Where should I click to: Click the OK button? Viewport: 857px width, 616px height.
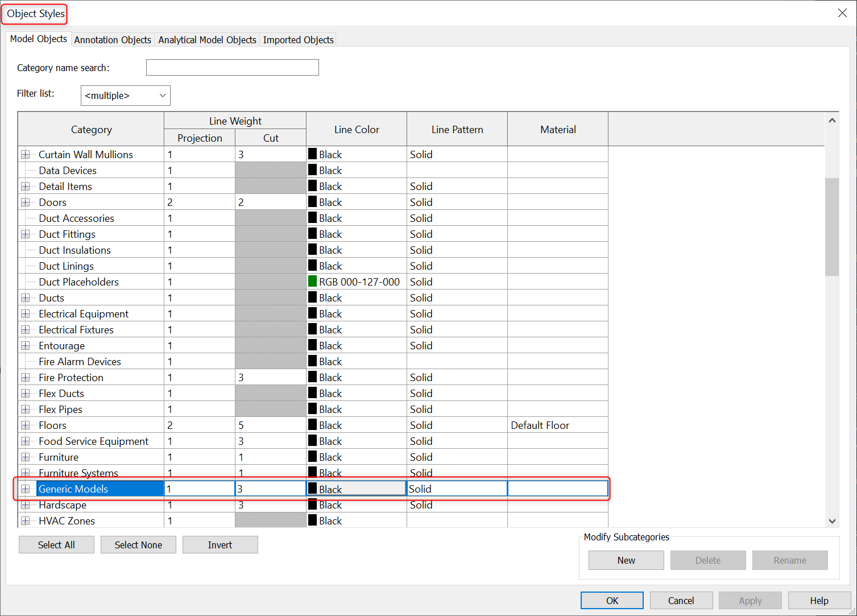pos(612,601)
